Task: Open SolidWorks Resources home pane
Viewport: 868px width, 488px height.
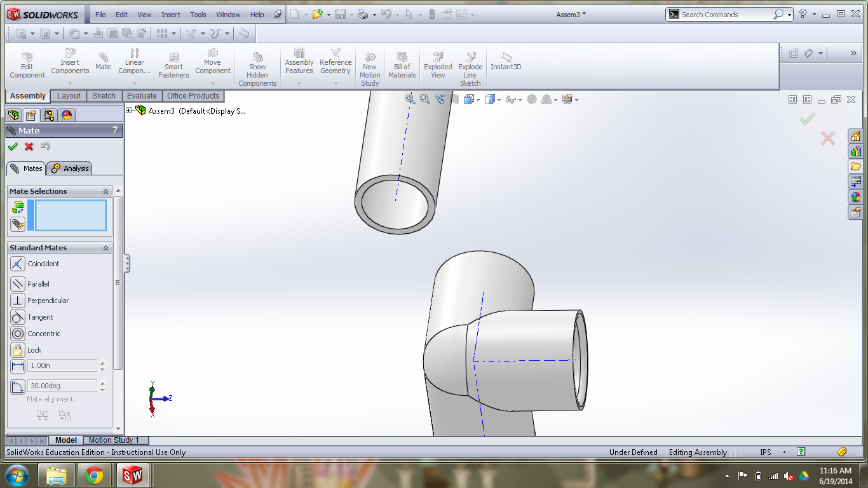Action: tap(855, 136)
